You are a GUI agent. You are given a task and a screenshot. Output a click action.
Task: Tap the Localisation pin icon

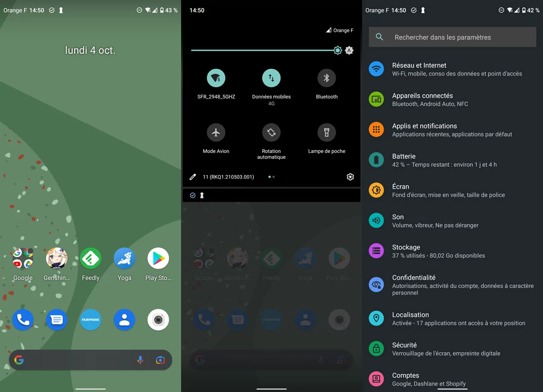click(x=376, y=318)
